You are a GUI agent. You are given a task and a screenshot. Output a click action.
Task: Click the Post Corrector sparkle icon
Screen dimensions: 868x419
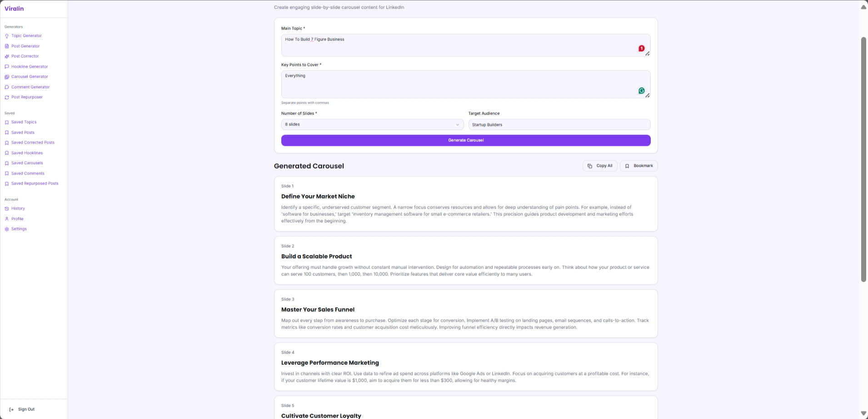pyautogui.click(x=7, y=56)
